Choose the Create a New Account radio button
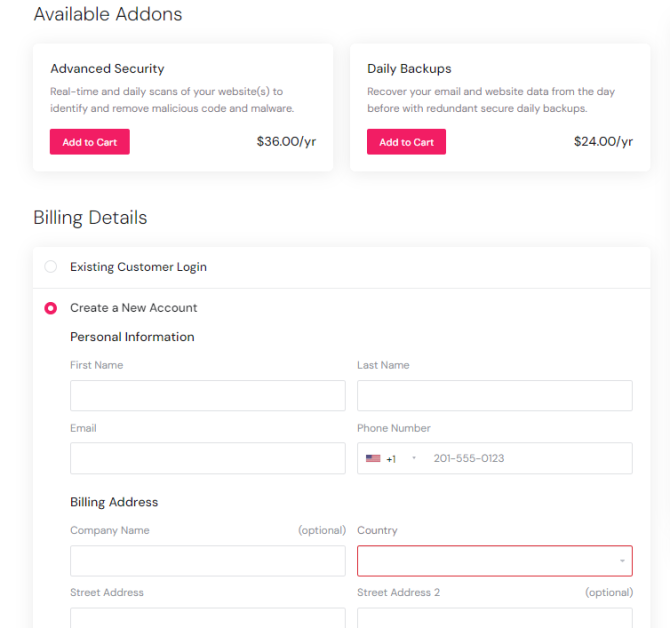The width and height of the screenshot is (670, 628). pyautogui.click(x=51, y=308)
